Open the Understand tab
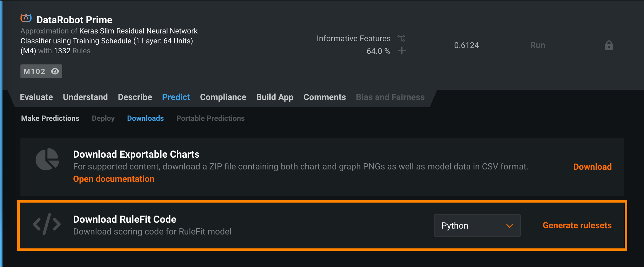 (85, 97)
